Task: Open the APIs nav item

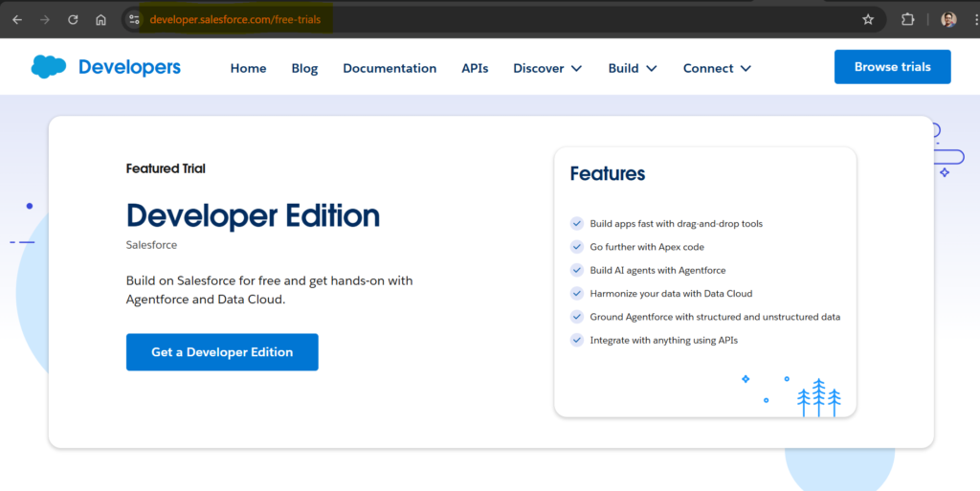Action: coord(475,68)
